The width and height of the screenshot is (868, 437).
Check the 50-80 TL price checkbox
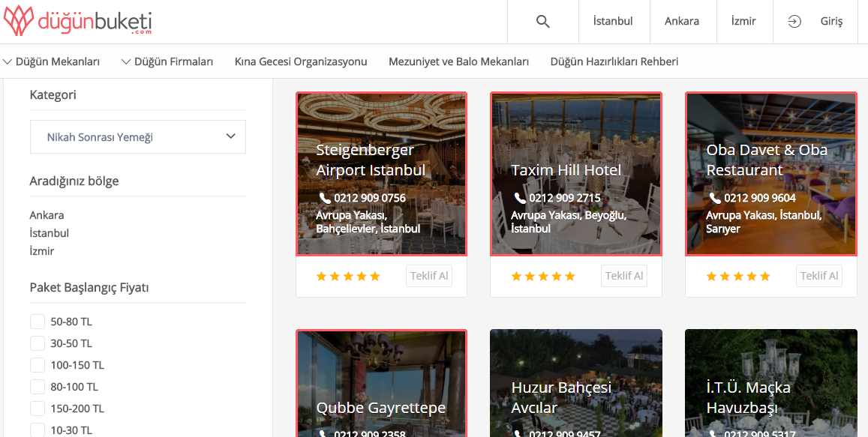coord(37,322)
